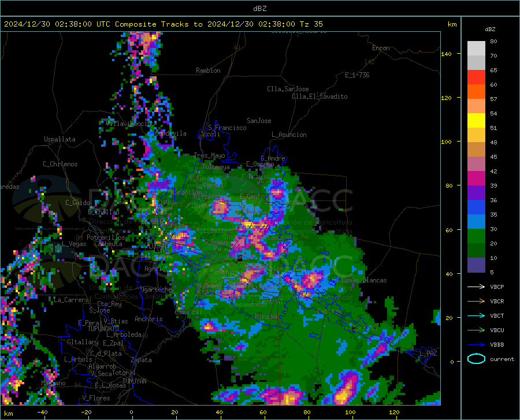
Task: Click the S_Francisco map label
Action: coord(227,128)
